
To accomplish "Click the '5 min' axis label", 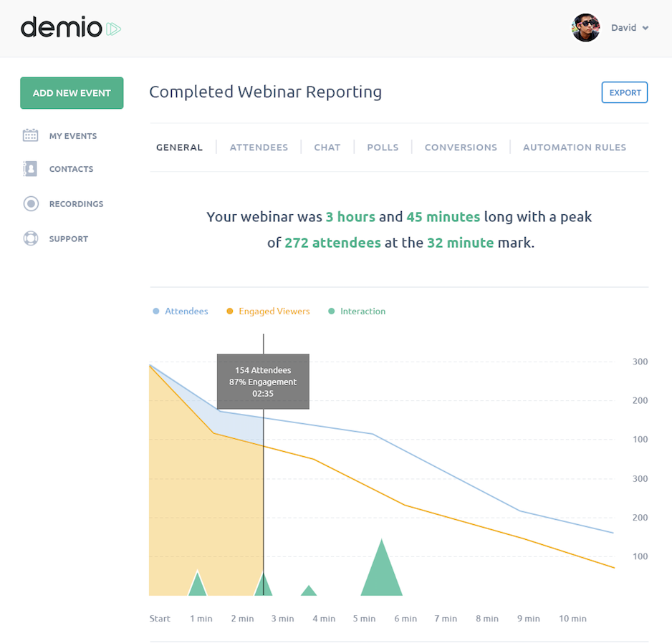I will pyautogui.click(x=364, y=619).
